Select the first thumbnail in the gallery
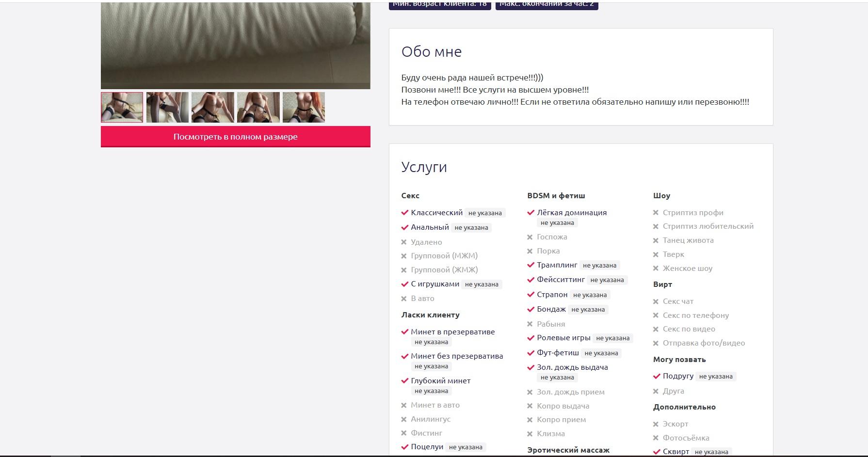Image resolution: width=868 pixels, height=457 pixels. (122, 107)
